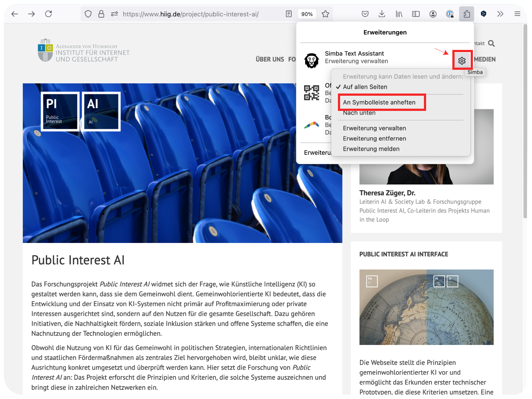The height and width of the screenshot is (399, 532).
Task: Open 'ÜBER UNS' navigation menu
Action: tap(270, 59)
